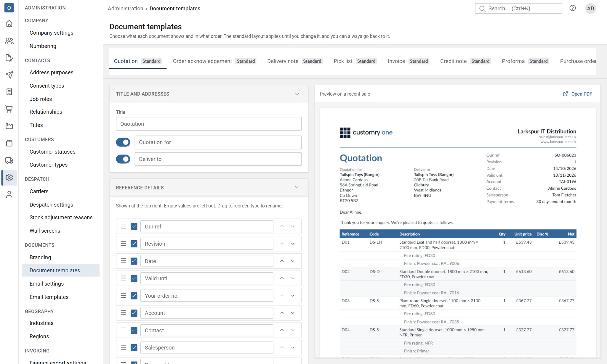Disable the Deliver to toggle
This screenshot has width=607, height=364.
click(123, 159)
